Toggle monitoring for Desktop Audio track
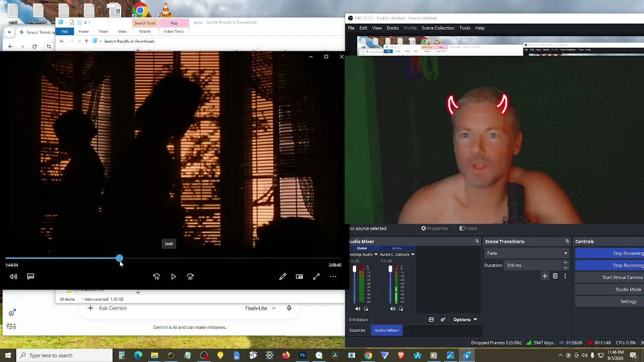 (x=366, y=309)
